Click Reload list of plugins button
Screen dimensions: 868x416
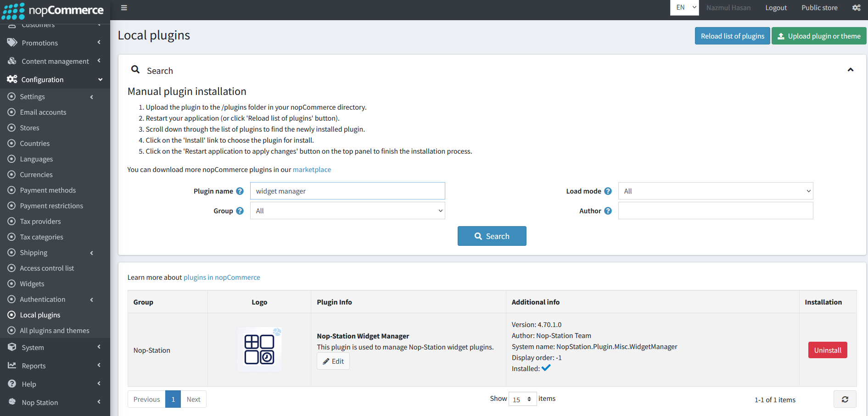pyautogui.click(x=732, y=36)
